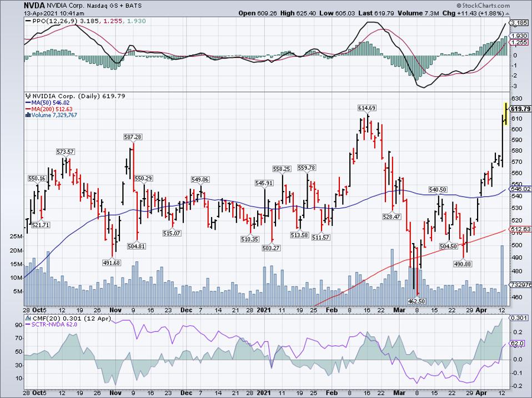Select the High 625.40 header value
Screen dimensions: 532x398
pyautogui.click(x=298, y=13)
